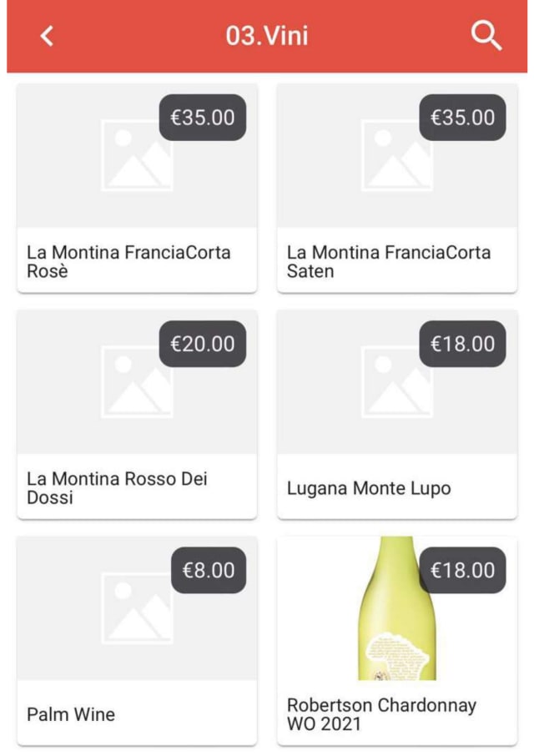Select La Montina FranciaCorta Rosè name
Image resolution: width=534 pixels, height=756 pixels.
[x=128, y=262]
